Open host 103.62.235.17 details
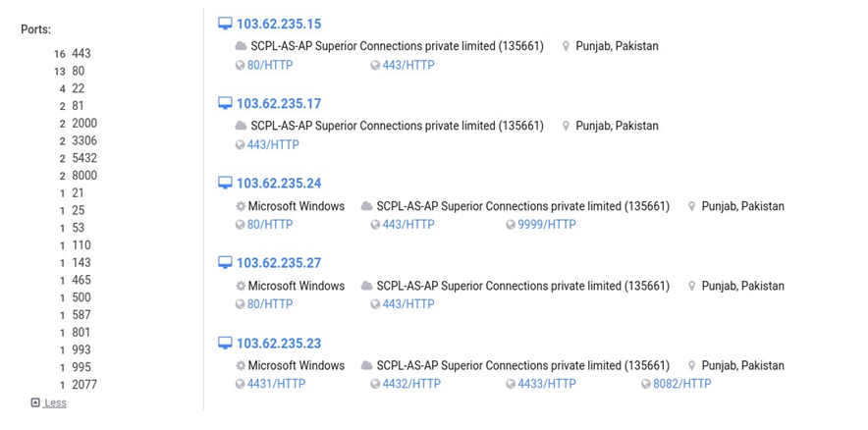Image resolution: width=868 pixels, height=430 pixels. click(279, 103)
